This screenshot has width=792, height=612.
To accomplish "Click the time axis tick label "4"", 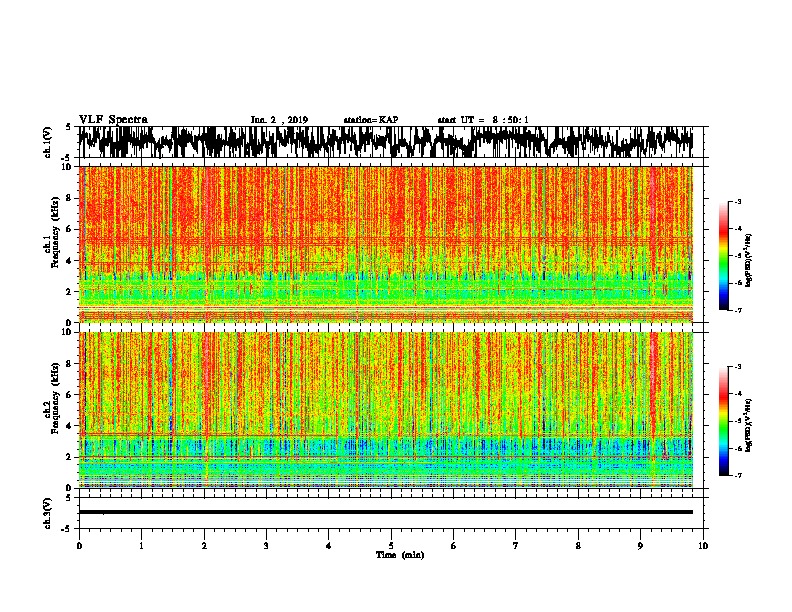I will click(329, 546).
